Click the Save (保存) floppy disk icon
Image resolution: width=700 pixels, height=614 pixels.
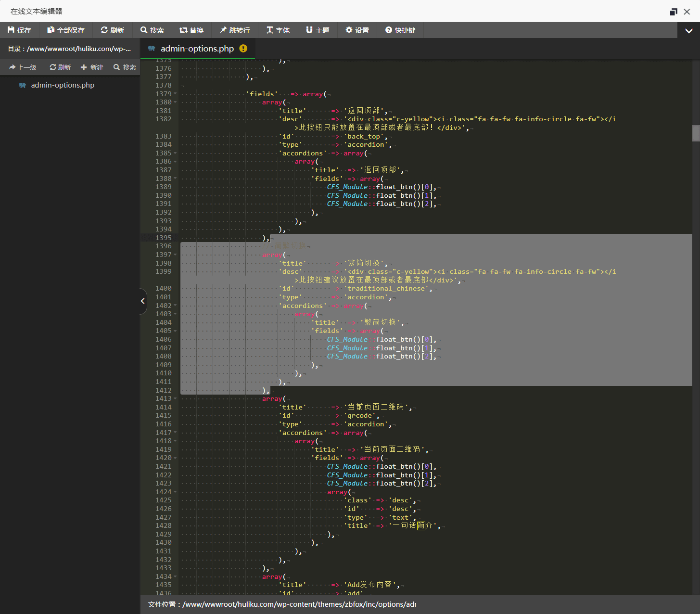(11, 30)
